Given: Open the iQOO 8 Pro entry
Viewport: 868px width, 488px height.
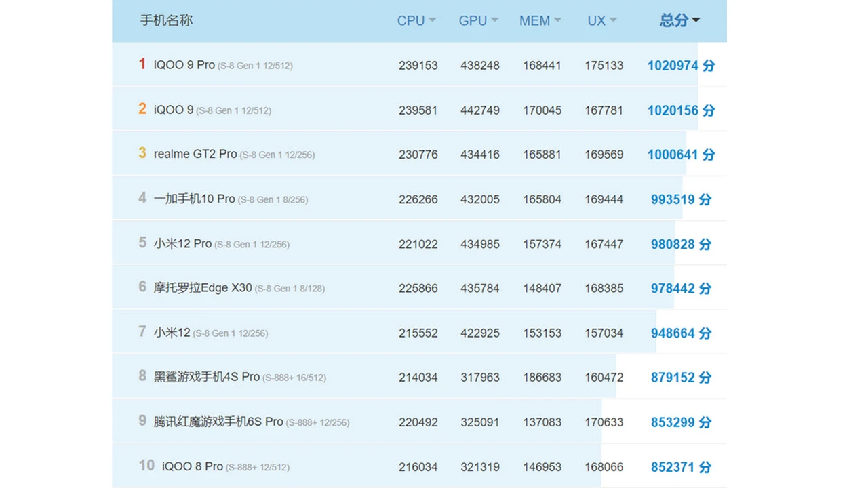Looking at the screenshot, I should (x=193, y=466).
